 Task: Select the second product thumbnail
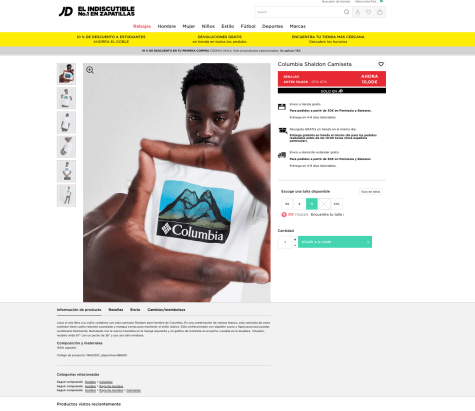[x=66, y=98]
